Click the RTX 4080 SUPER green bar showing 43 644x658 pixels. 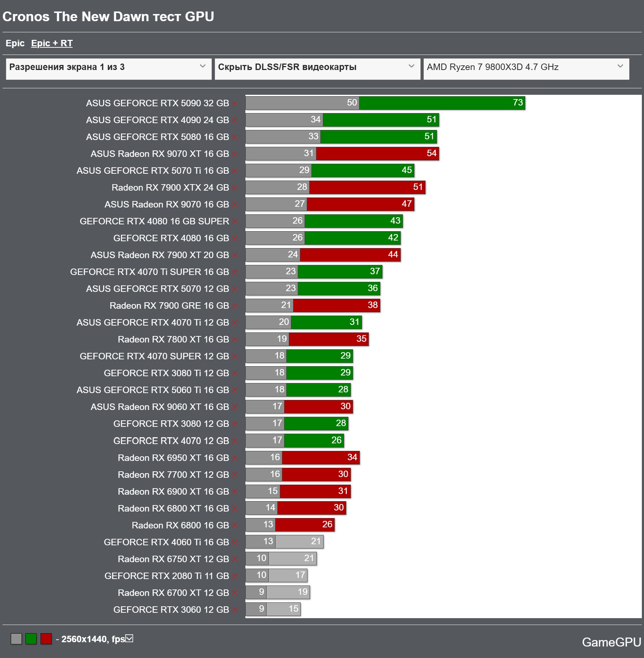coord(354,221)
